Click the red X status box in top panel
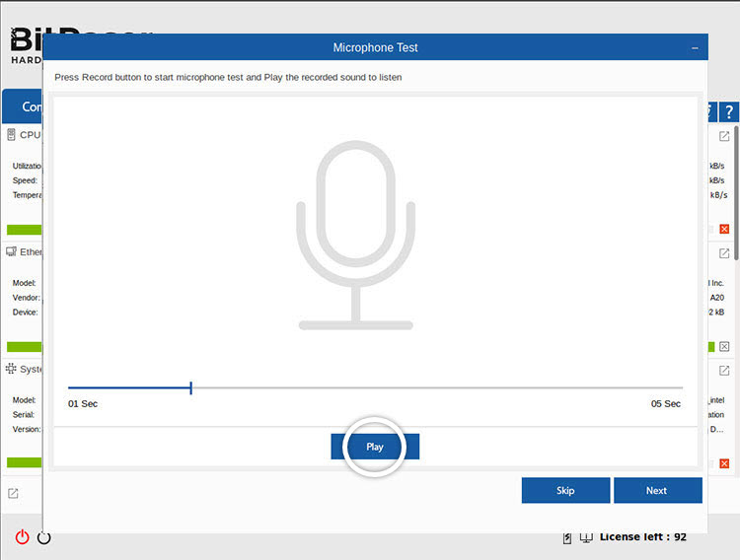The image size is (740, 560). tap(724, 230)
